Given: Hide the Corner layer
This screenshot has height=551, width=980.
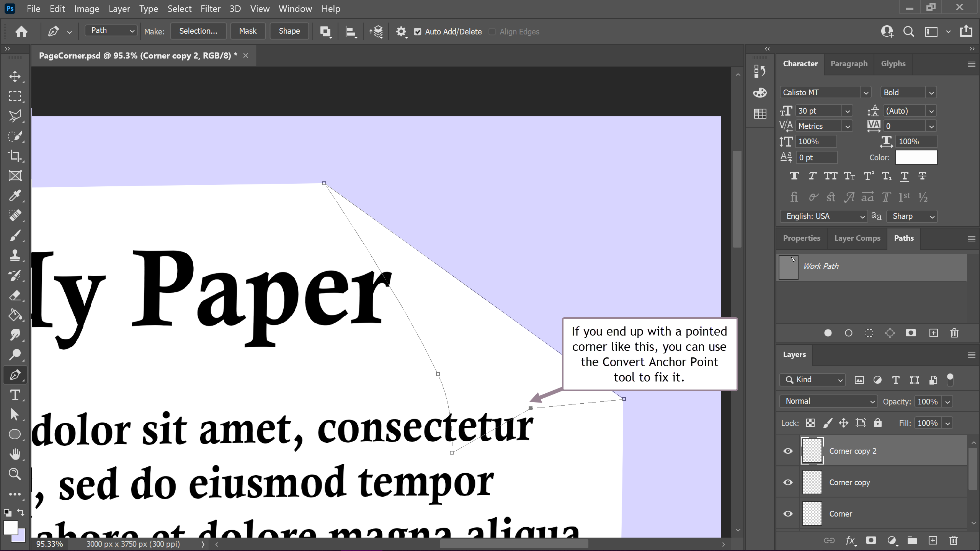Looking at the screenshot, I should pyautogui.click(x=788, y=514).
